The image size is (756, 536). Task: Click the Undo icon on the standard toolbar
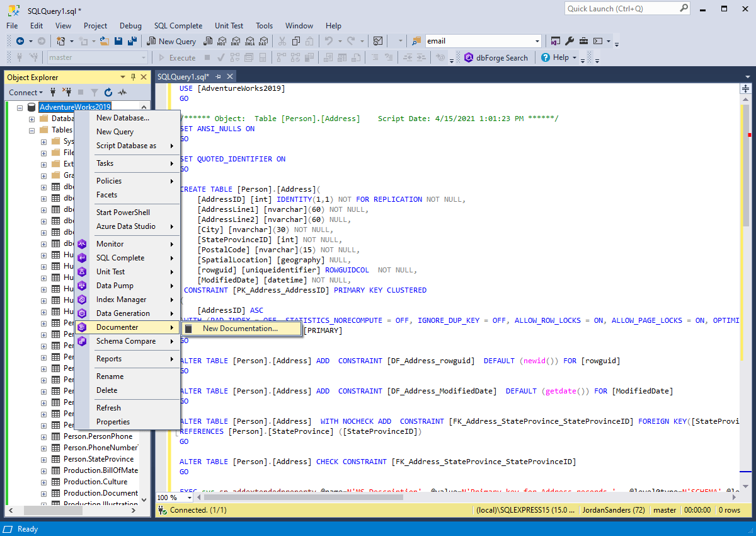point(331,41)
